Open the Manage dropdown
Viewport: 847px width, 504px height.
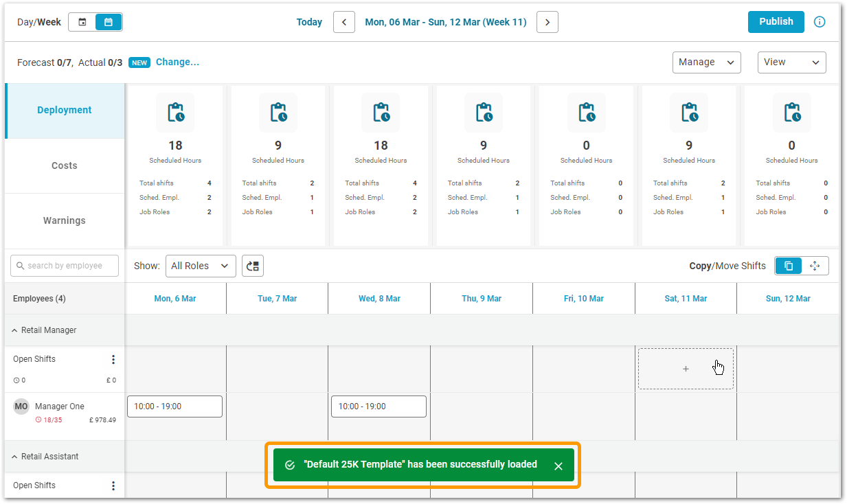[x=706, y=62]
